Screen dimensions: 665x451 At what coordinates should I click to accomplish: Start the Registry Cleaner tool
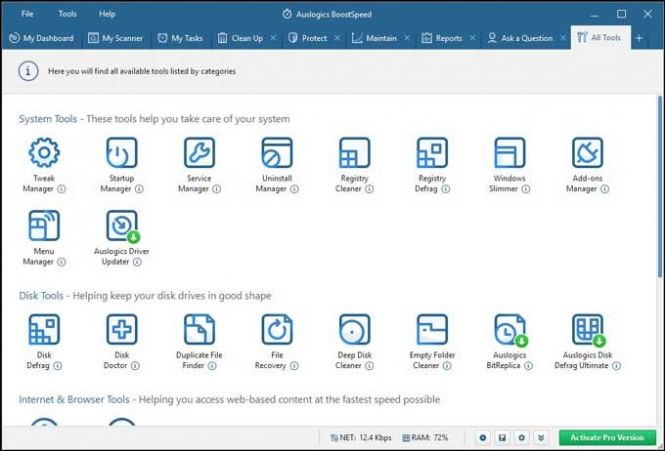coord(355,152)
